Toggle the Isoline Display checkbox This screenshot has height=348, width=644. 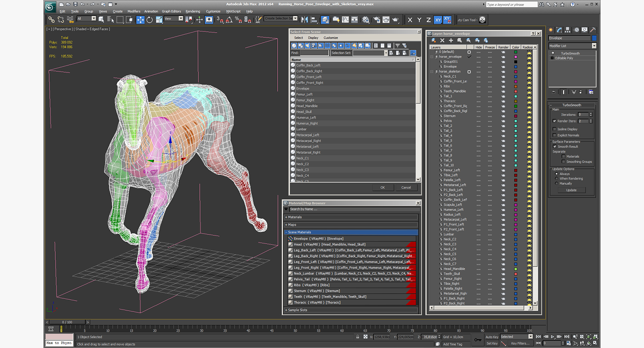click(x=554, y=129)
